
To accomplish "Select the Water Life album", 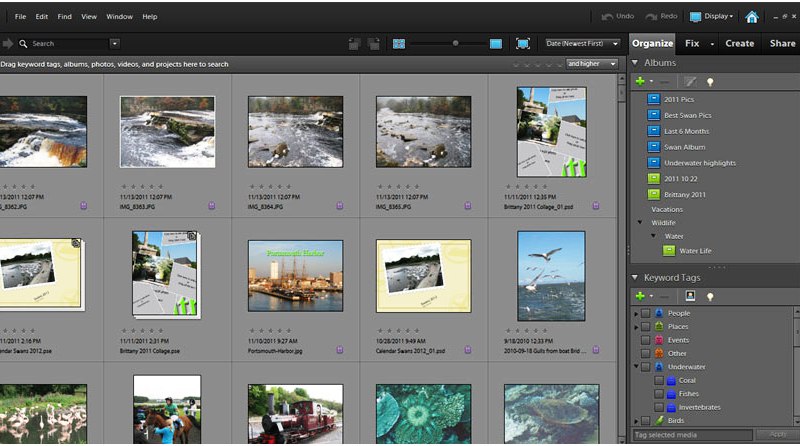I will point(695,251).
